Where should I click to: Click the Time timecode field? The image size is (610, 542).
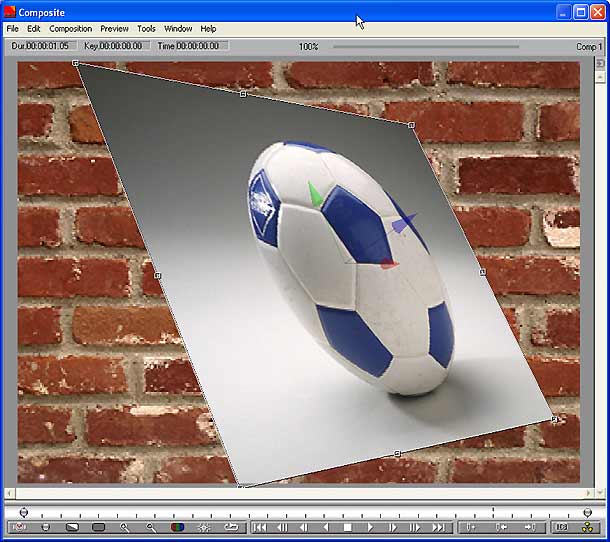coord(192,46)
